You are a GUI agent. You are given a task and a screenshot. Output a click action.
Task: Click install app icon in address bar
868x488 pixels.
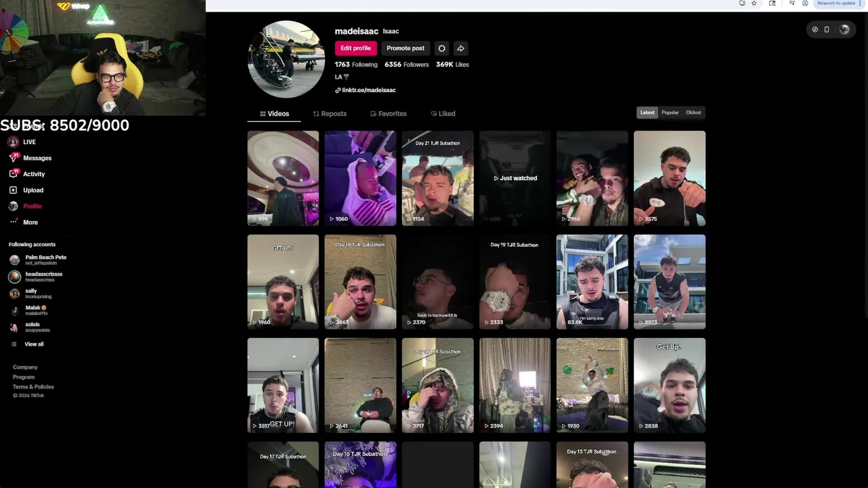[x=742, y=3]
